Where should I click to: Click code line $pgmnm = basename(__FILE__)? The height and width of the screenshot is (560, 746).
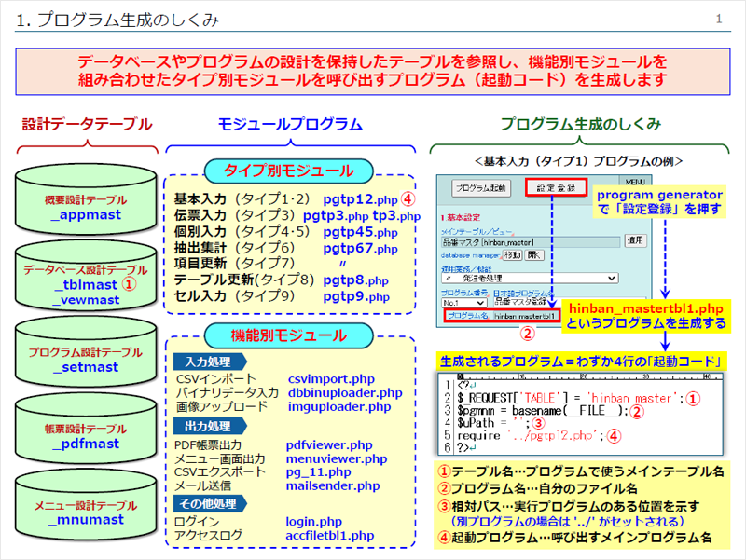coord(543,411)
